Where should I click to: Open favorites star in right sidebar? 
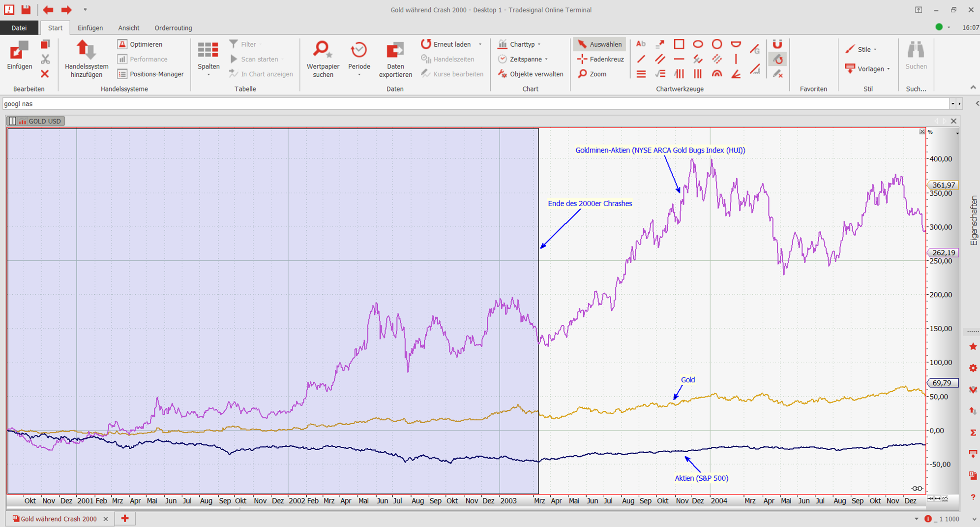pos(973,347)
